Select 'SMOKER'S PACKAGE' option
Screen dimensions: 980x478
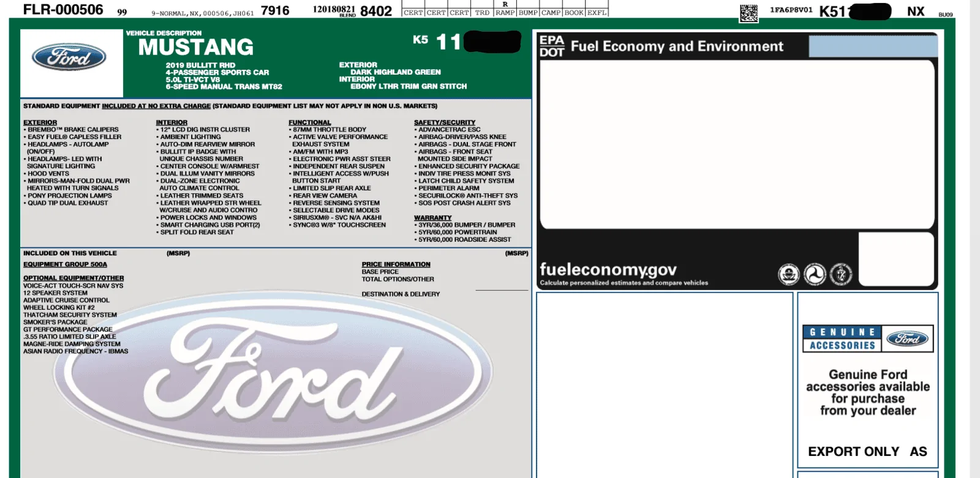[x=55, y=322]
